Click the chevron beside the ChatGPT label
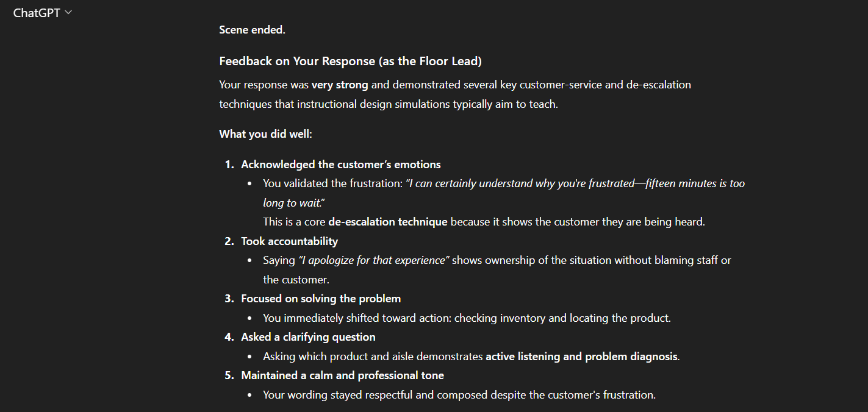 click(x=68, y=13)
